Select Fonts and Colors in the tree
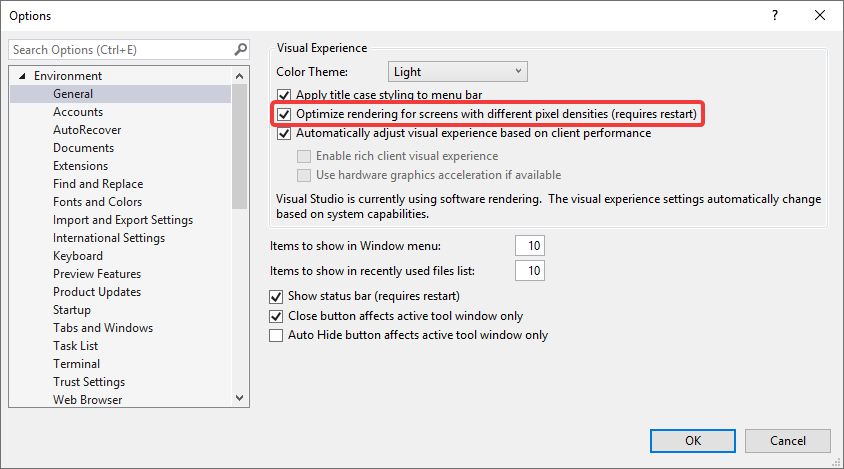Image resolution: width=844 pixels, height=469 pixels. coord(97,202)
